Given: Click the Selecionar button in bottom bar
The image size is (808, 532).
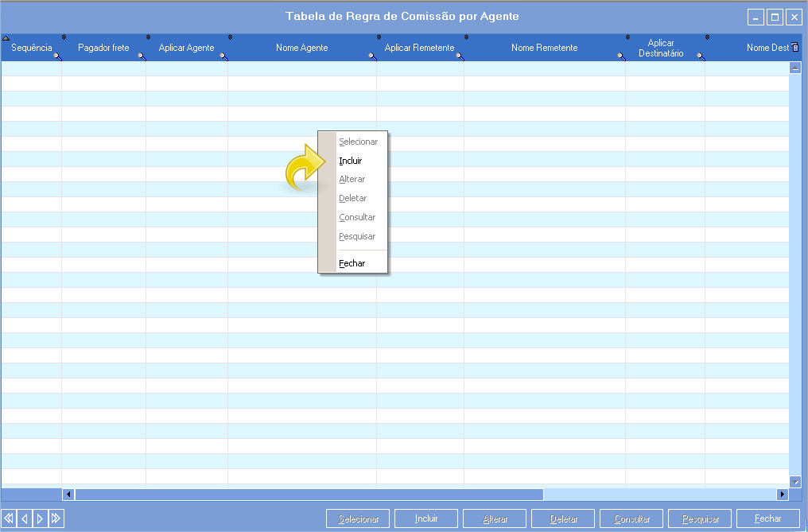Looking at the screenshot, I should click(x=358, y=518).
